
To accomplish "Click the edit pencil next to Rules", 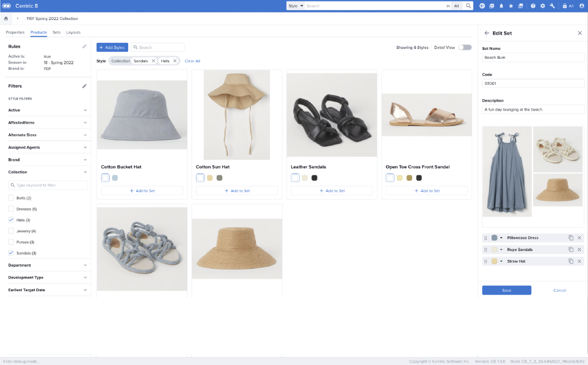I will pyautogui.click(x=83, y=46).
